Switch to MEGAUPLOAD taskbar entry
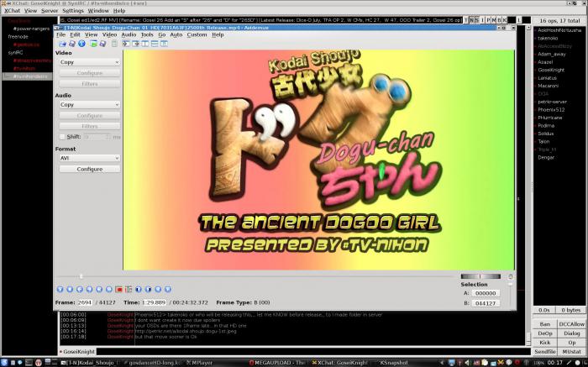 277,363
